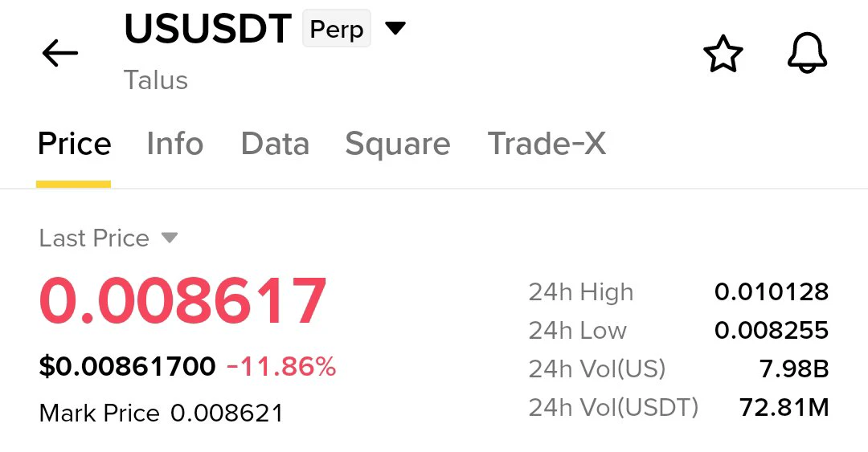Image resolution: width=868 pixels, height=452 pixels.
Task: Select the Price tab
Action: [x=74, y=144]
